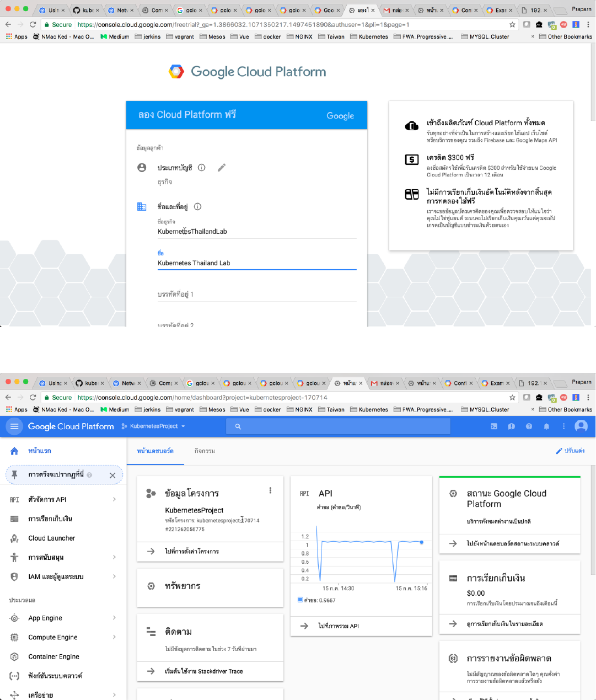Click the IAM shield icon in the sidebar
This screenshot has width=596, height=700.
[14, 577]
